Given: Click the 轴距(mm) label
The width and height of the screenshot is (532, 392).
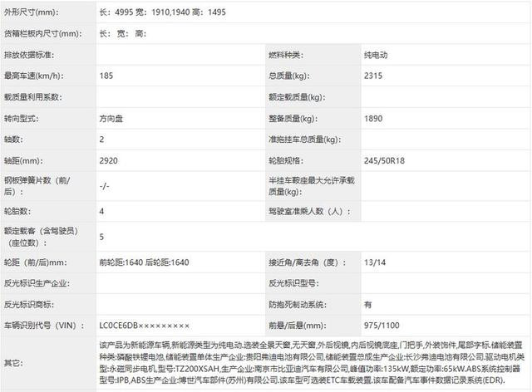Looking at the screenshot, I should 23,161.
